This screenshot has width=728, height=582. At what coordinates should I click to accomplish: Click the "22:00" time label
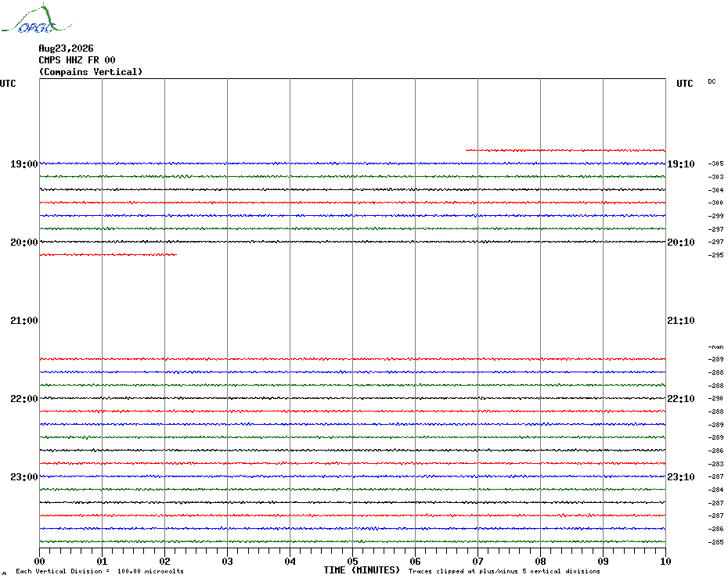[24, 399]
